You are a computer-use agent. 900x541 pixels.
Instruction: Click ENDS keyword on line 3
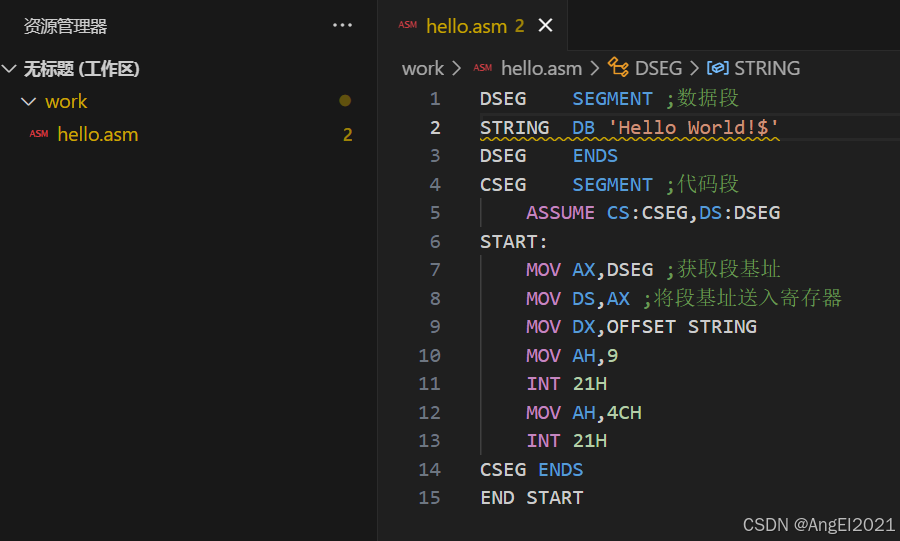[595, 155]
